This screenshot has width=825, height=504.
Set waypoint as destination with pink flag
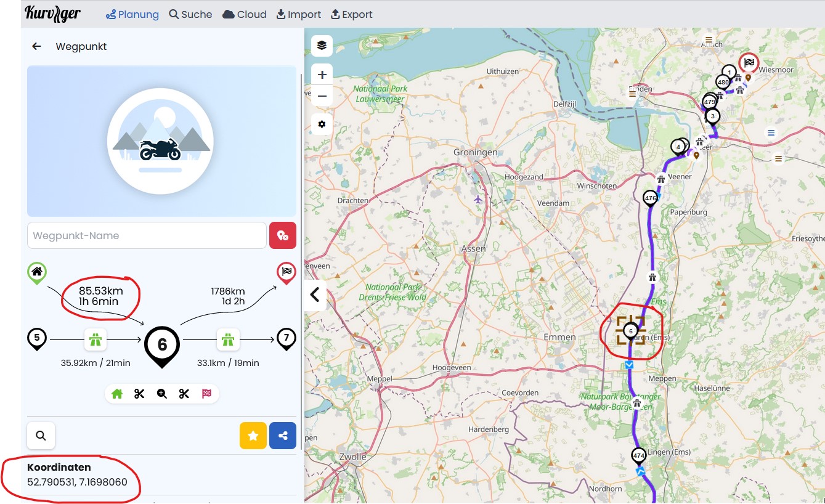(x=206, y=394)
